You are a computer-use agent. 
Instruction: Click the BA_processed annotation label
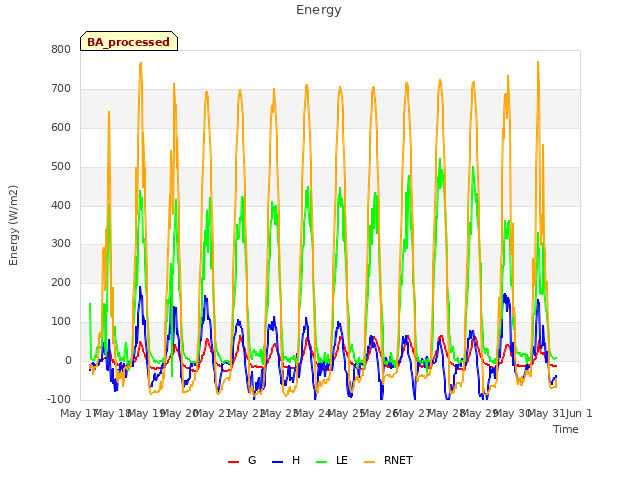coord(129,41)
